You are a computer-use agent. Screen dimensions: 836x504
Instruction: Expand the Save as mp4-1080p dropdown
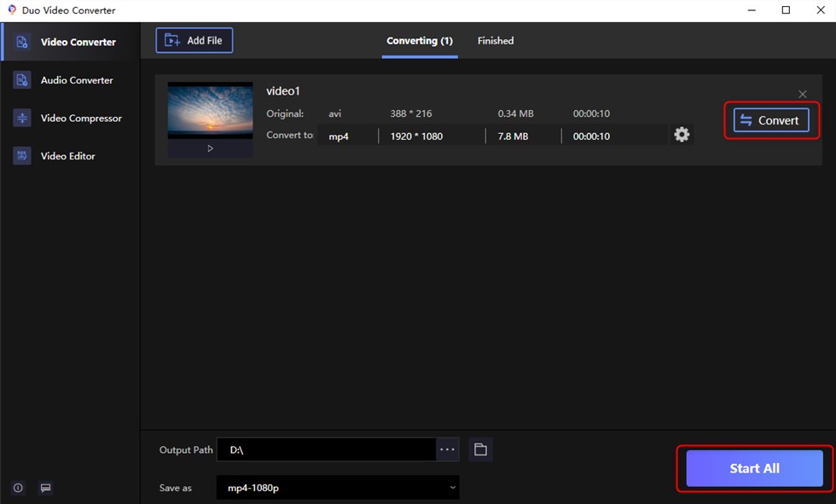pyautogui.click(x=338, y=488)
